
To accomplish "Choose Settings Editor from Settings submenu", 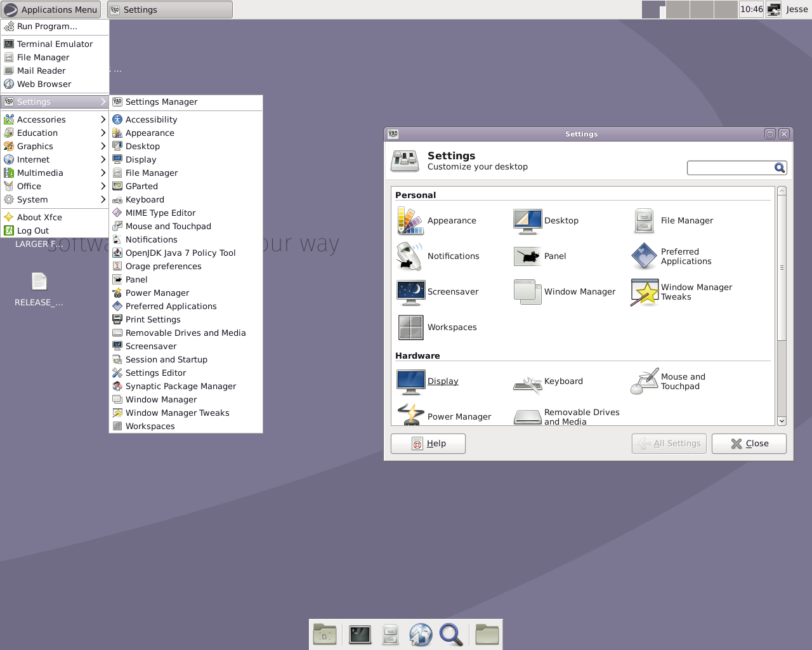I will pos(186,373).
